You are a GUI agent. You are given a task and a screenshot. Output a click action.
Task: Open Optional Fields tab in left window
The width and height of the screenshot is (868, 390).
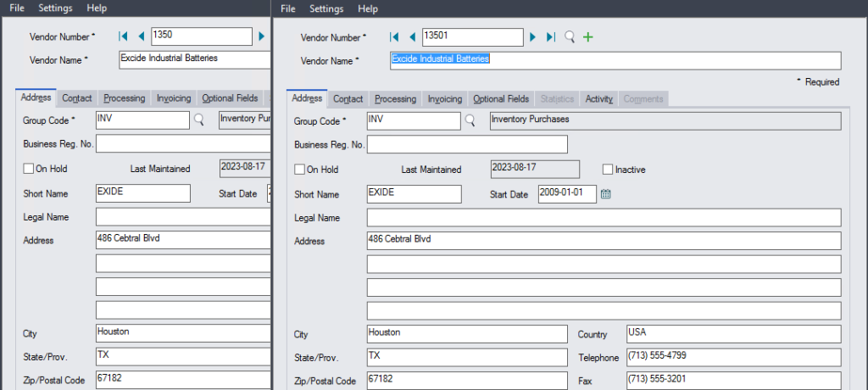(x=231, y=98)
